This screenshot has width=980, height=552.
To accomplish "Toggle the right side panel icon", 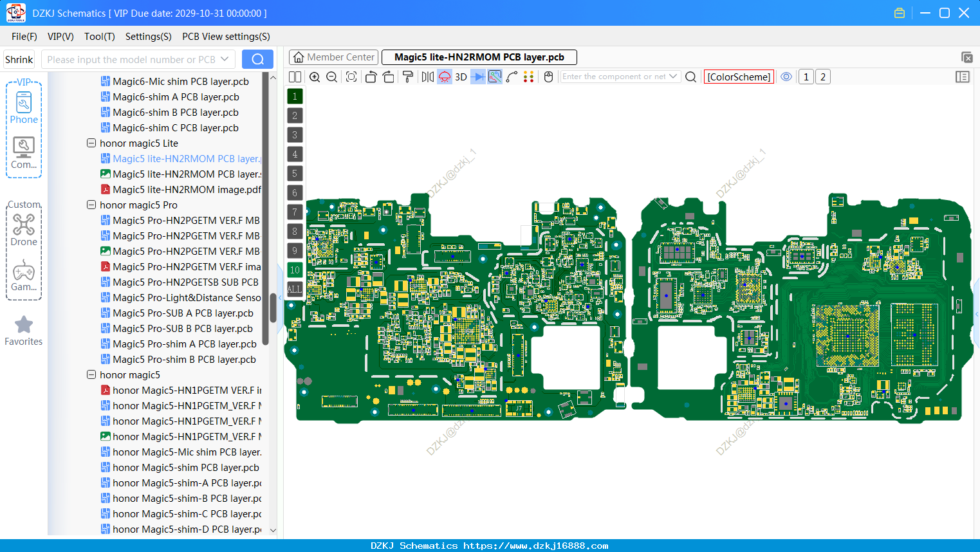I will tap(963, 77).
